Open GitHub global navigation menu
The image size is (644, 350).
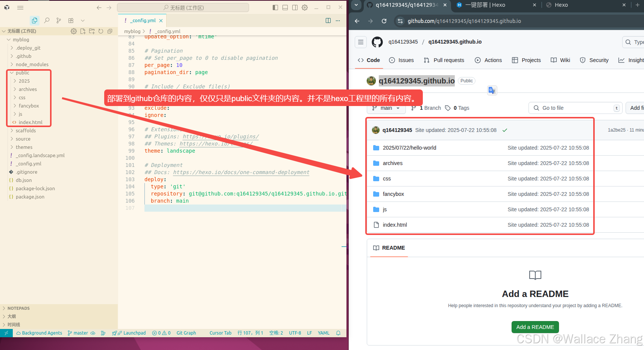pyautogui.click(x=361, y=42)
